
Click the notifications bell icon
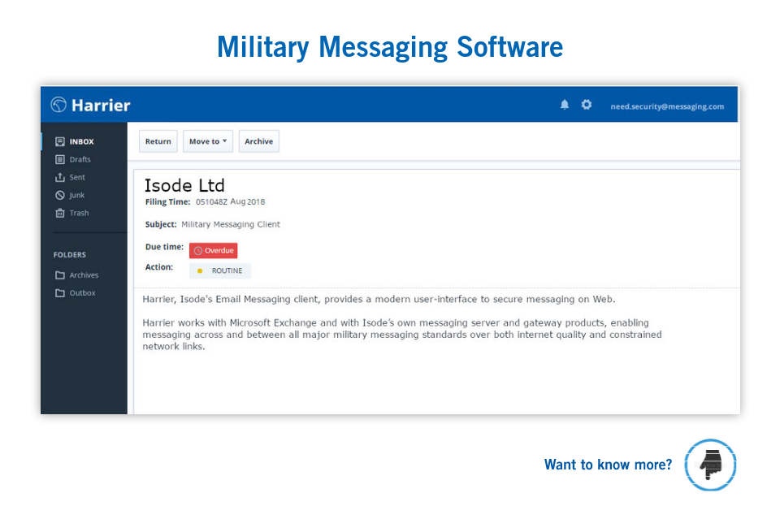pos(565,104)
